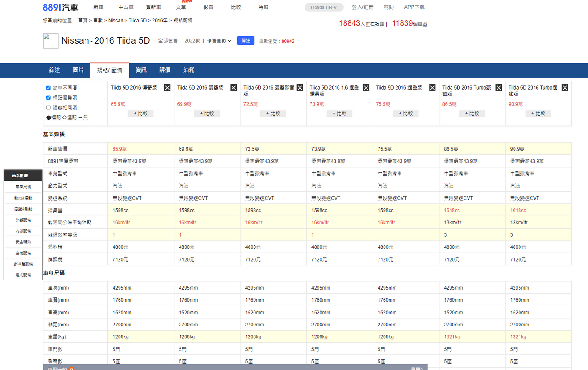The height and width of the screenshot is (370, 588).
Task: Jump to 底盤&制動 in side menu
Action: 23,209
